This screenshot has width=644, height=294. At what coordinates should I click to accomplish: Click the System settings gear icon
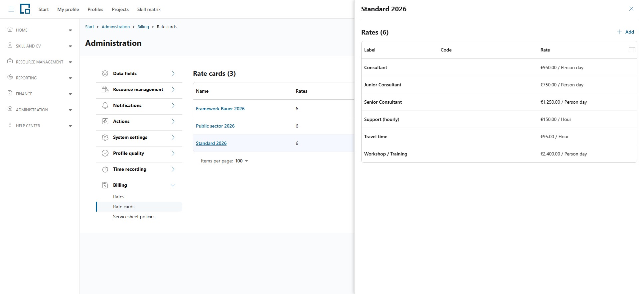pyautogui.click(x=105, y=137)
